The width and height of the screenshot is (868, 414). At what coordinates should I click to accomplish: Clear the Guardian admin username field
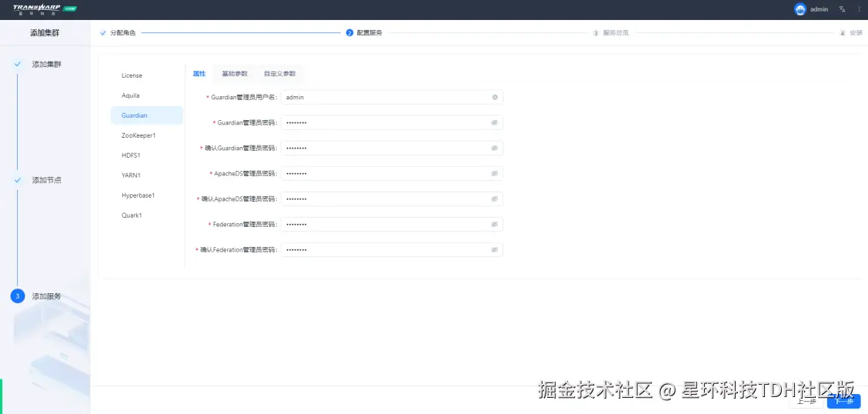click(x=495, y=98)
